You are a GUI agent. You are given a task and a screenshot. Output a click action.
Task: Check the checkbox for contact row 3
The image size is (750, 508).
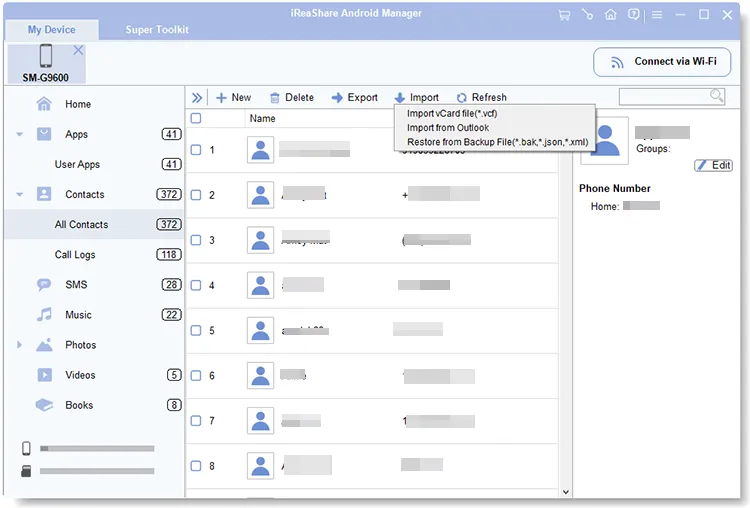point(196,240)
